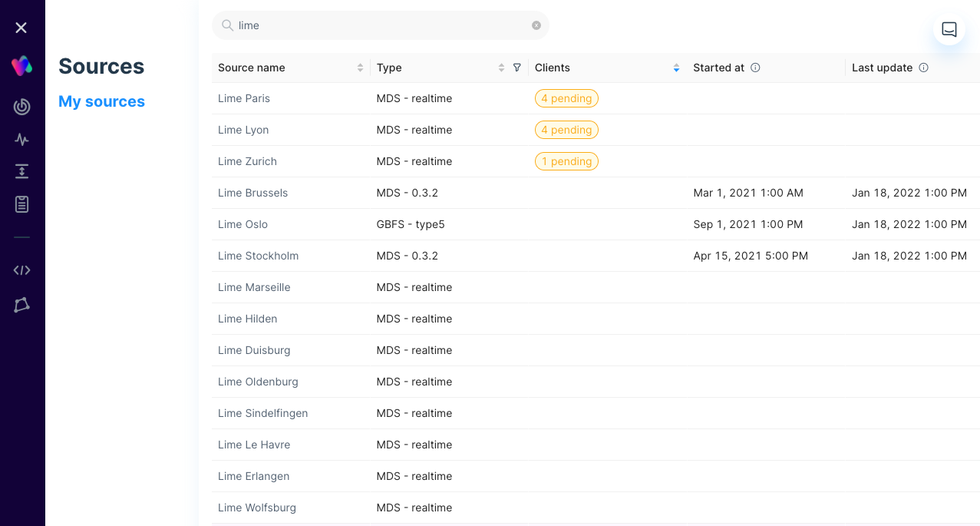Close the sidebar with the X icon

21,28
